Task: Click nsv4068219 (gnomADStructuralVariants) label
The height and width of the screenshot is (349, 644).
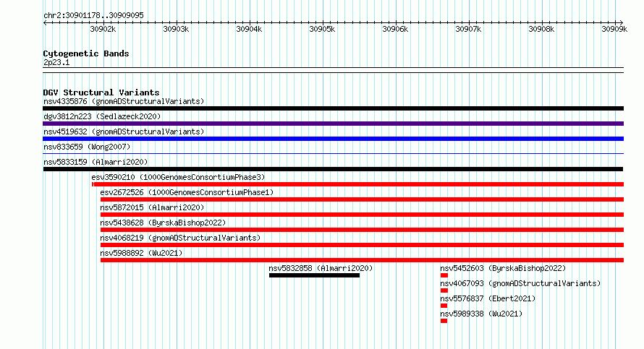Action: (x=180, y=238)
